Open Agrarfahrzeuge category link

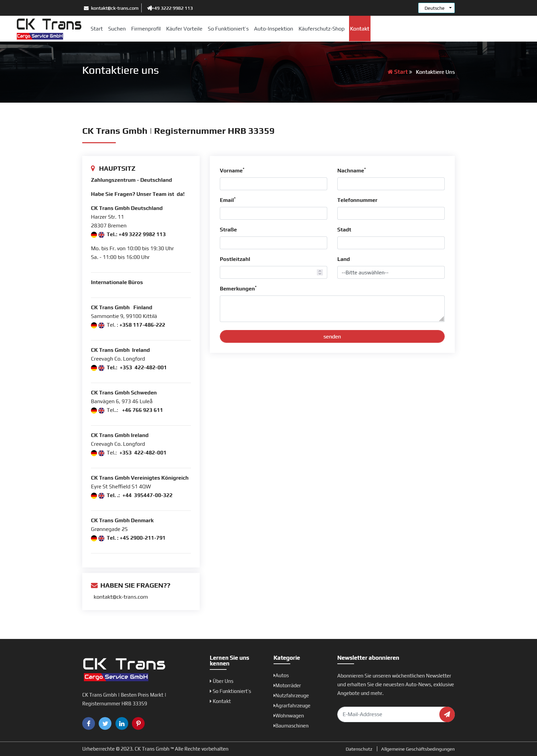click(x=292, y=706)
